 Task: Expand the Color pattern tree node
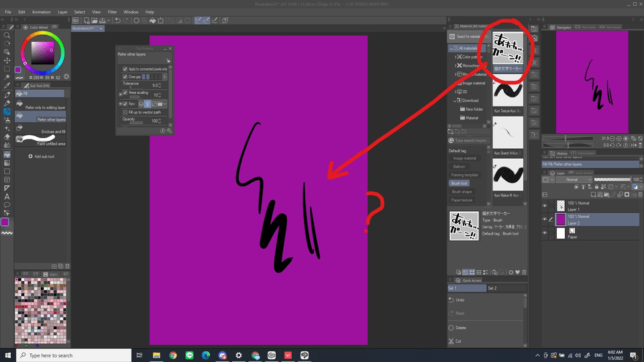[455, 57]
